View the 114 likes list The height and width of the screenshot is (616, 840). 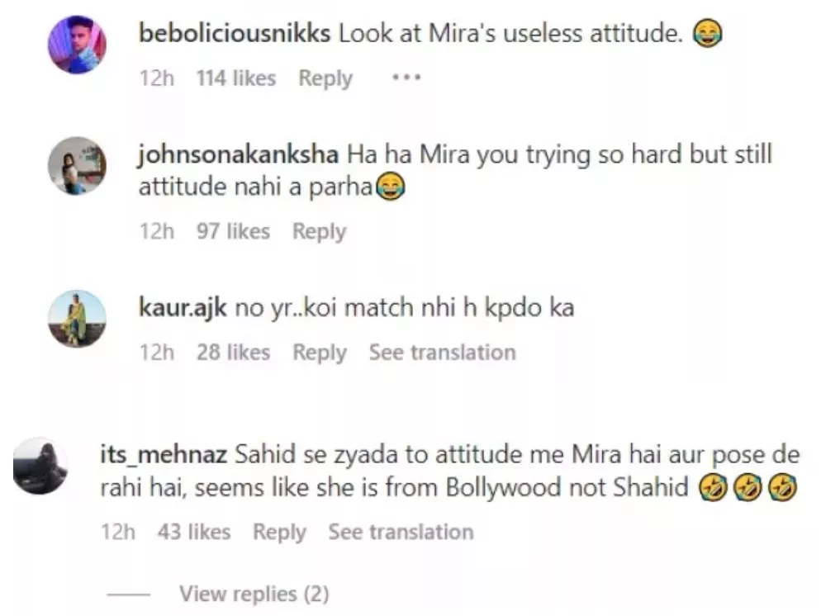coord(235,78)
